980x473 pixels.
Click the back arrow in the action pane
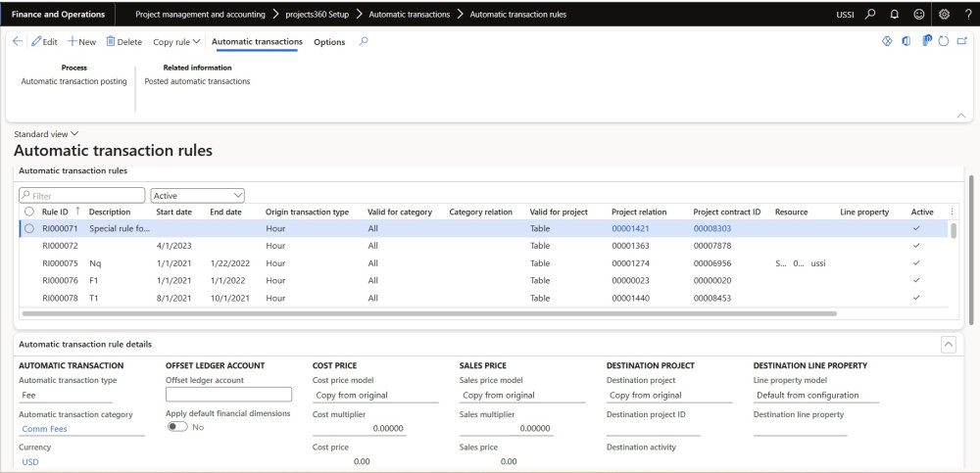click(x=18, y=42)
